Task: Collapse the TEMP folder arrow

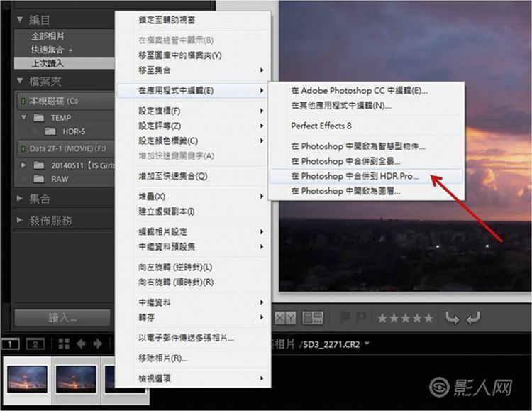Action: click(23, 118)
